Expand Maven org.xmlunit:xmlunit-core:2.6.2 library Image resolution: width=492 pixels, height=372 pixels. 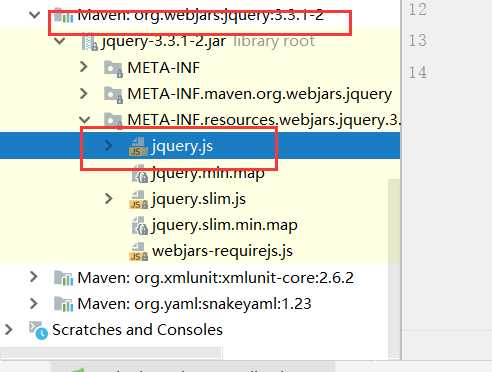coord(33,277)
